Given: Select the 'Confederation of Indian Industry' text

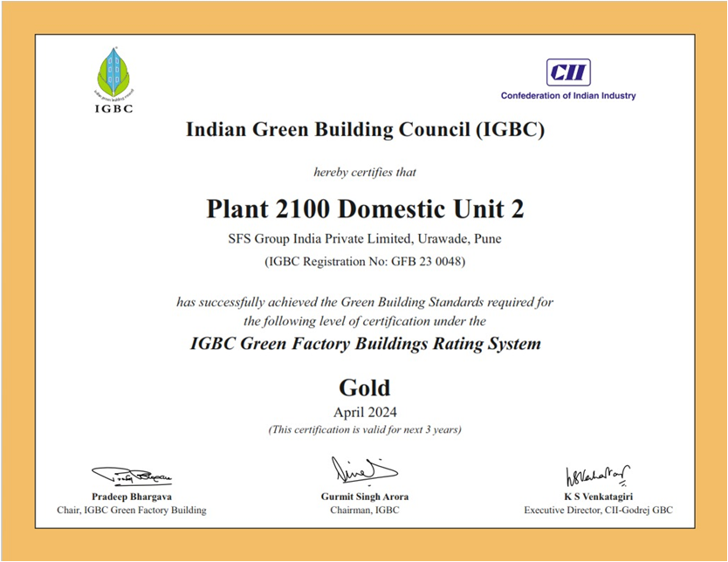Looking at the screenshot, I should 568,96.
